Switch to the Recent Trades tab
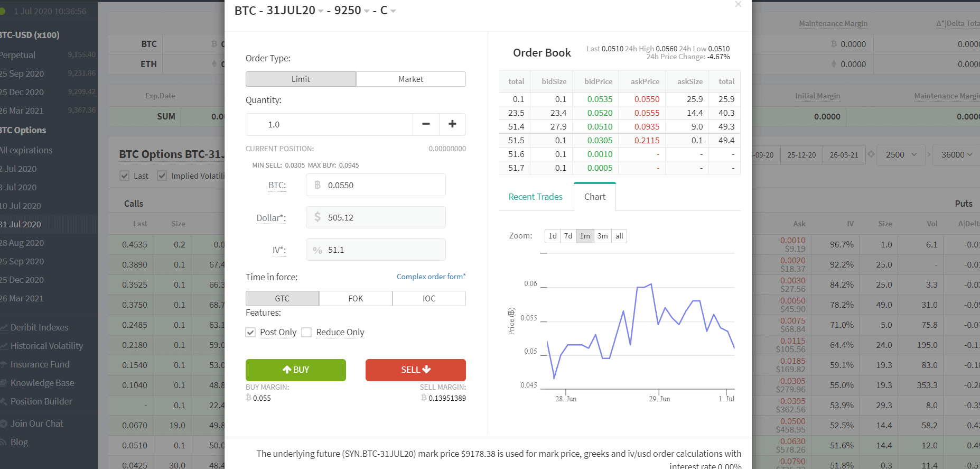The width and height of the screenshot is (980, 469). [x=535, y=197]
